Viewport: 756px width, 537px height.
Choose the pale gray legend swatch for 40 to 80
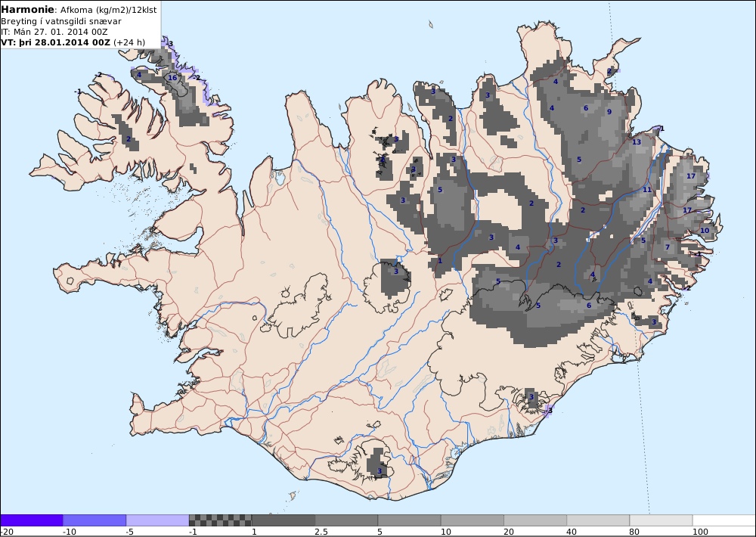[598, 520]
